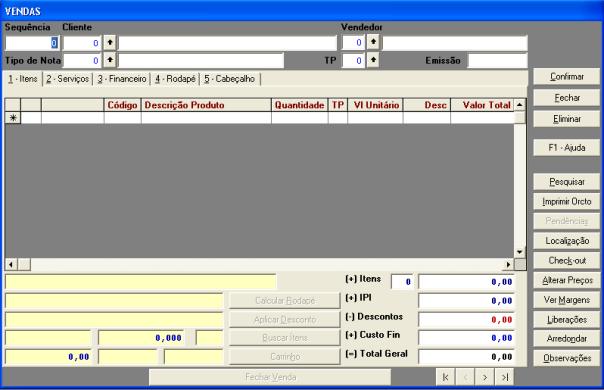The height and width of the screenshot is (390, 604).
Task: Click the grid's scroll-up arrow
Action: click(520, 104)
